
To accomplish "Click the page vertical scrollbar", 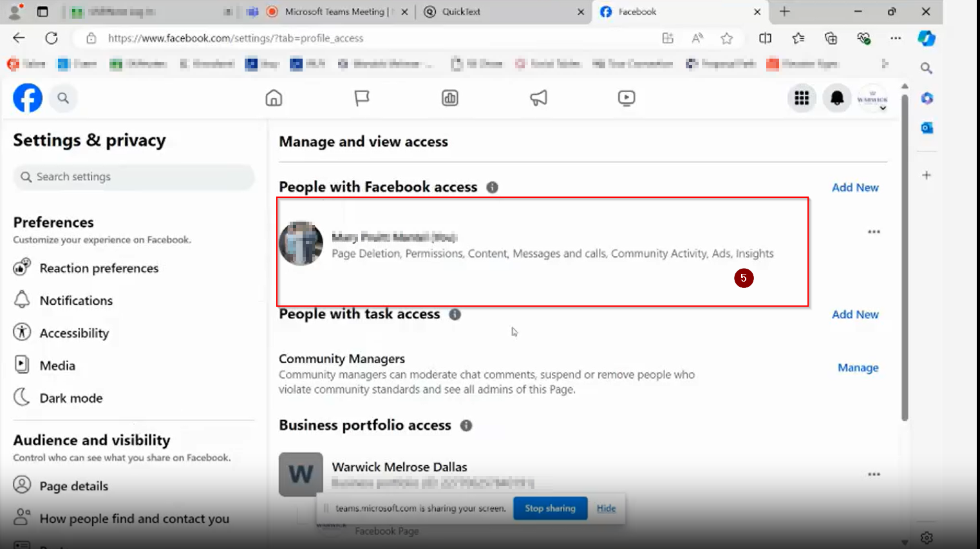I will 905,258.
